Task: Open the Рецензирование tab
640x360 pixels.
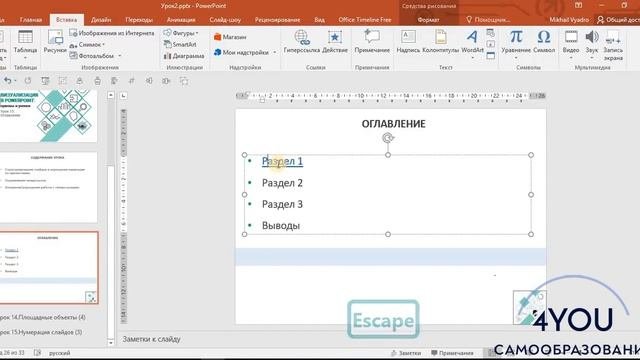Action: [278, 20]
